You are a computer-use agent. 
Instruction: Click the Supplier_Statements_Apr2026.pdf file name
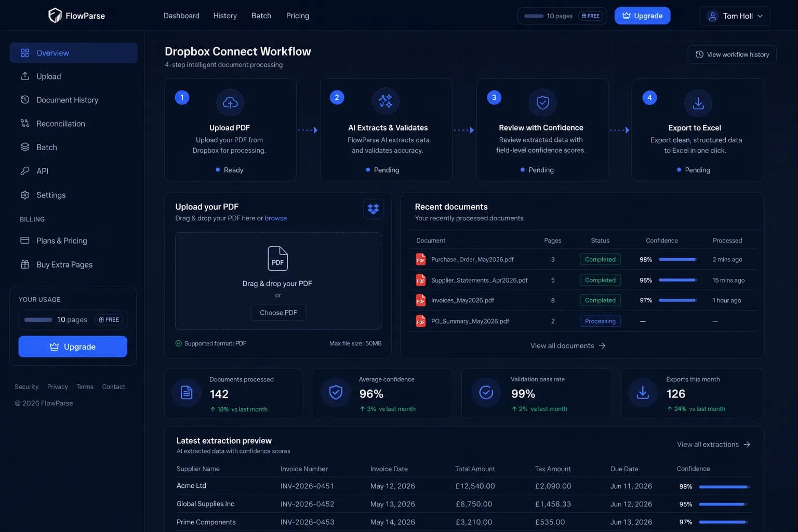[x=479, y=280]
